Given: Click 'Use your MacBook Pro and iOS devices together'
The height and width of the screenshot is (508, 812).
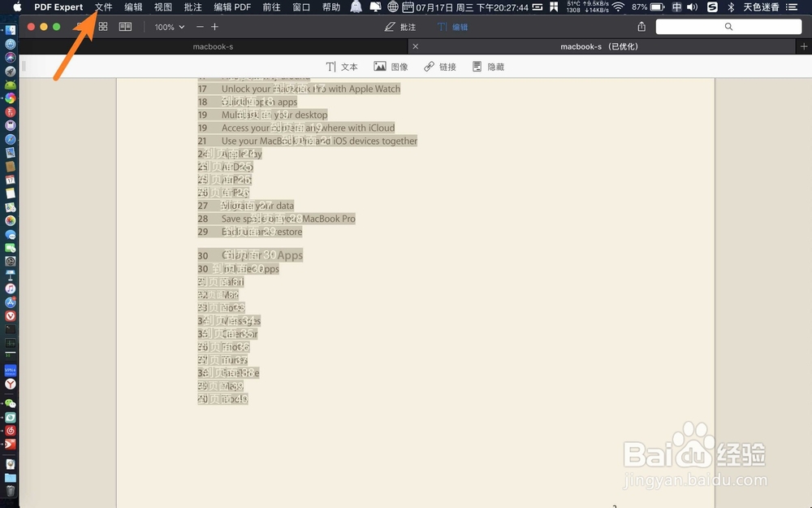Looking at the screenshot, I should click(319, 141).
